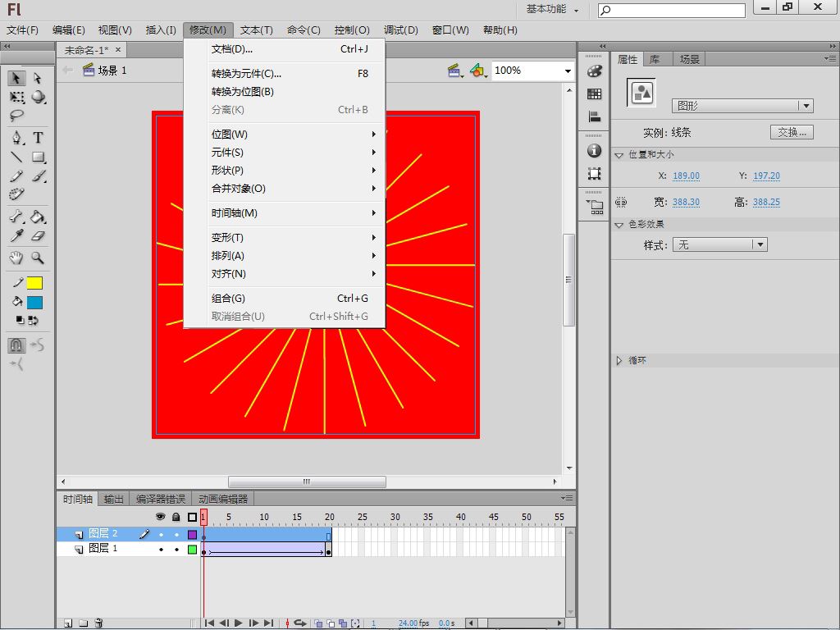Open the 图形 instance type dropdown
The image size is (840, 630).
(742, 106)
